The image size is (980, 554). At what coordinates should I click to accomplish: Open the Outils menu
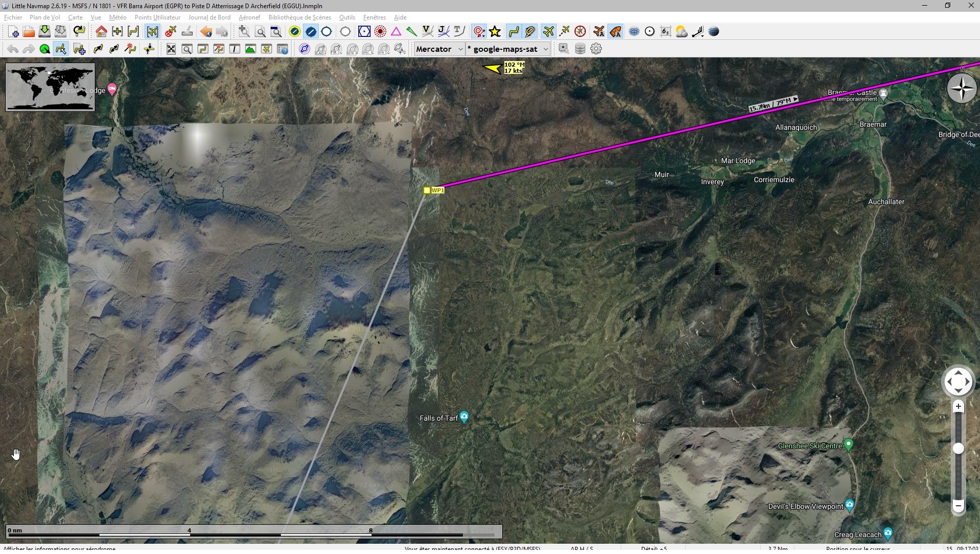(x=347, y=17)
